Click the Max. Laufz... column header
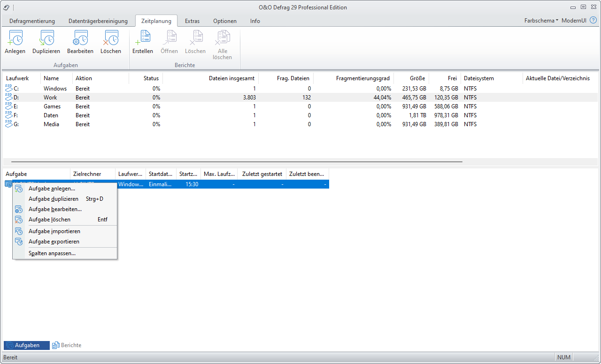The width and height of the screenshot is (601, 364). point(219,174)
